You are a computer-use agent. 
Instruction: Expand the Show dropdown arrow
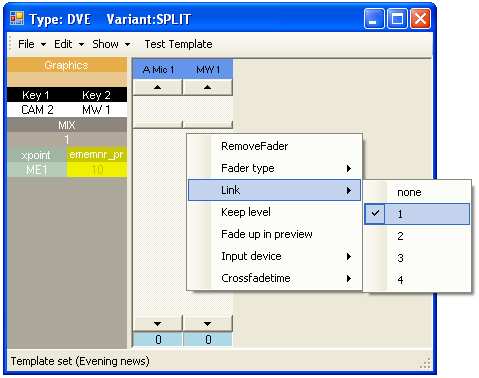pos(127,44)
